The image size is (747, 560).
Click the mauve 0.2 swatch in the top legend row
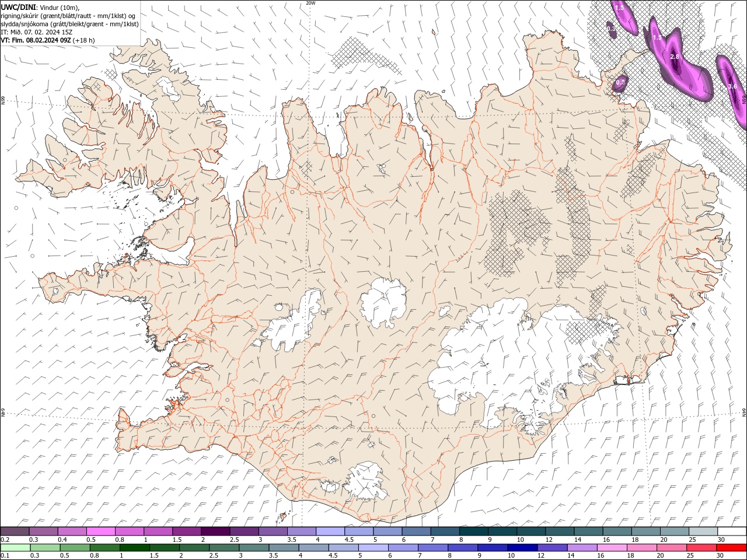tap(15, 531)
